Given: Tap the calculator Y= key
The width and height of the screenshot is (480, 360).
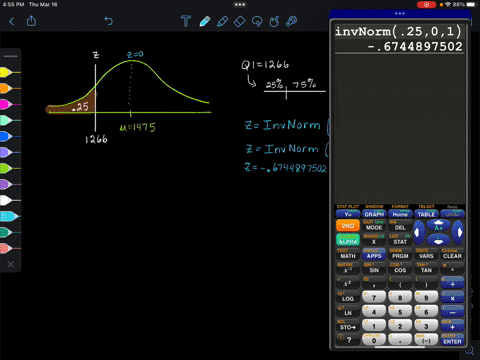Looking at the screenshot, I should pyautogui.click(x=348, y=214).
